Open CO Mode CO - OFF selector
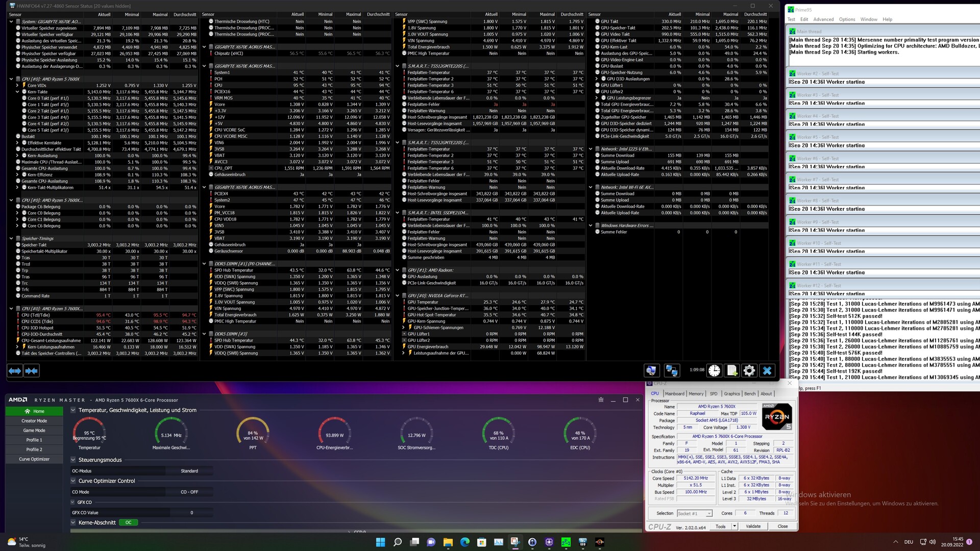The image size is (980, 551). point(189,492)
